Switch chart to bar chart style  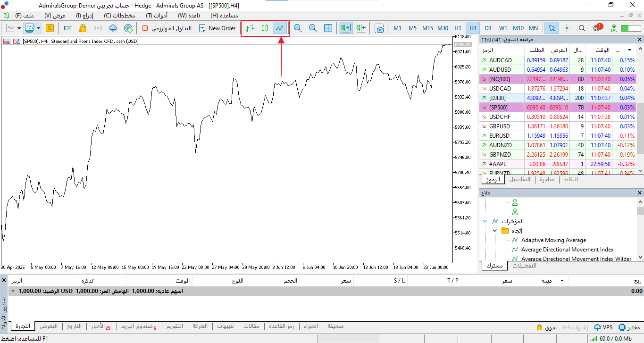[x=250, y=28]
